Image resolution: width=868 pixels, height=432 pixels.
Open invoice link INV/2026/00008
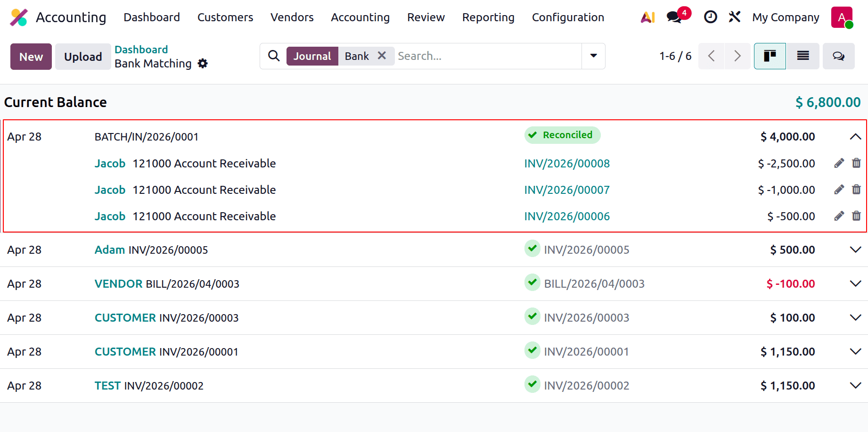tap(567, 164)
